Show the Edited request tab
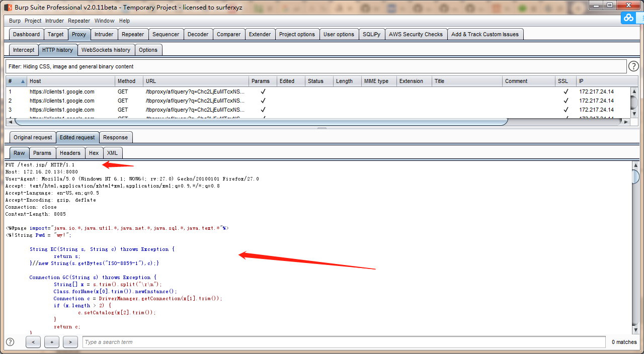Screen dimensions: 644x354 tap(77, 137)
